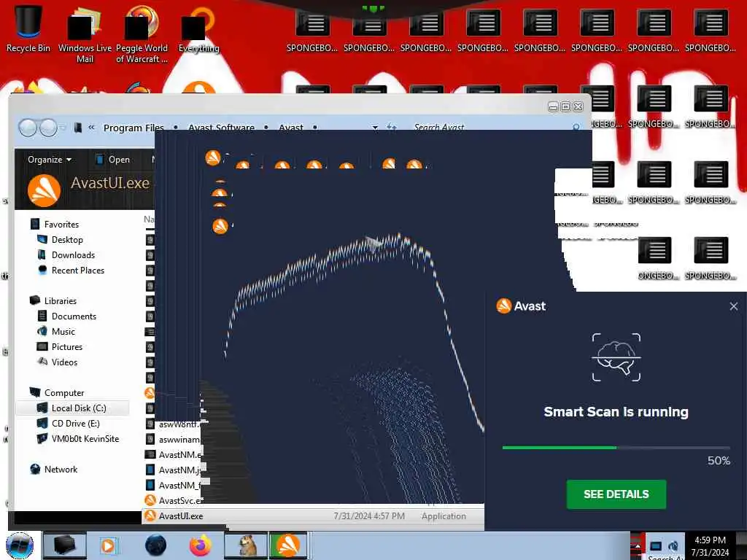Viewport: 747px width, 560px height.
Task: Select Libraries in the navigation pane
Action: point(60,300)
